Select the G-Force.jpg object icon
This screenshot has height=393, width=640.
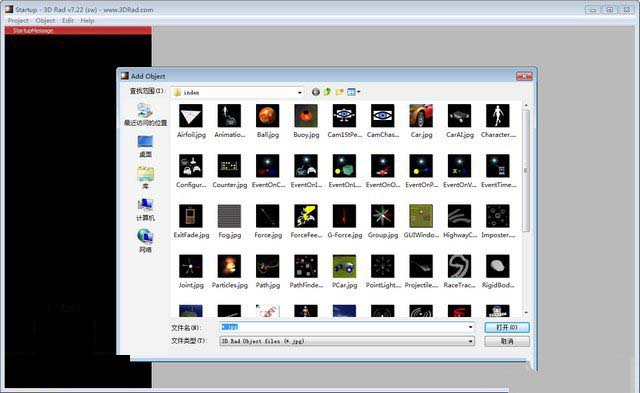point(344,216)
